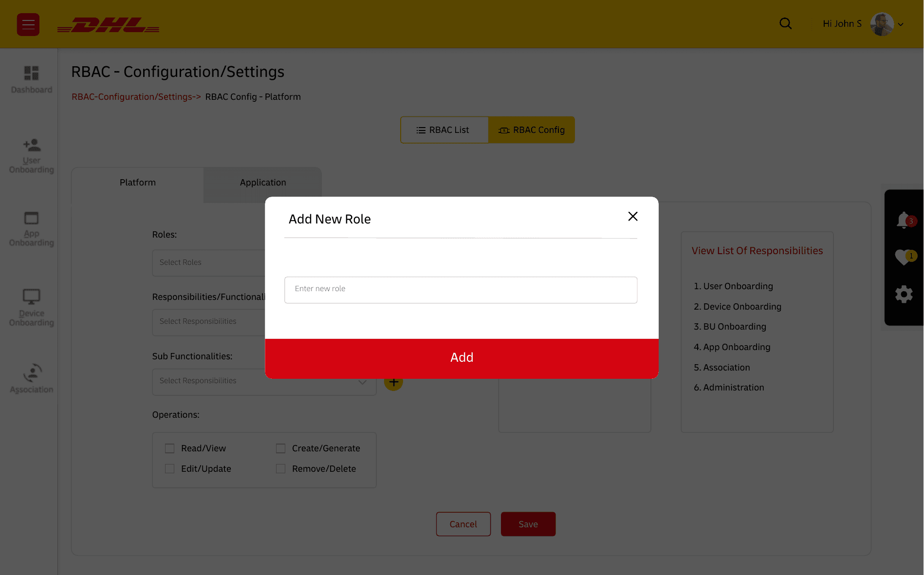924x575 pixels.
Task: Select App Onboarding in responsibilities list
Action: click(x=732, y=347)
